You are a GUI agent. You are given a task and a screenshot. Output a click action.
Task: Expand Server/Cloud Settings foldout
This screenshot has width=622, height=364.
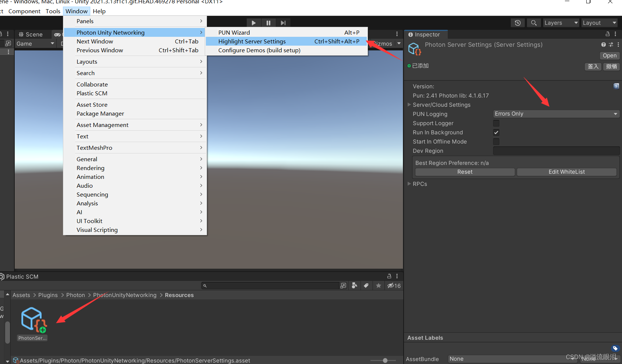(409, 105)
